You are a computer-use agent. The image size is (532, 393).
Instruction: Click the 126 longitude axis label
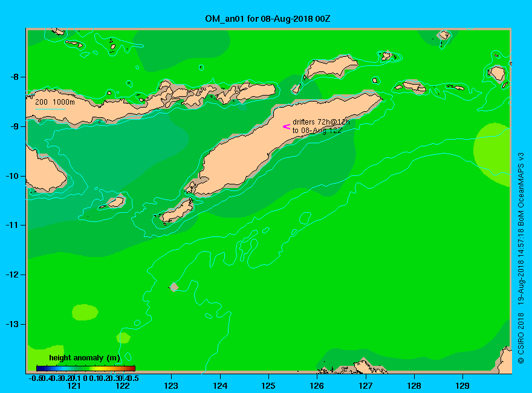(x=317, y=386)
